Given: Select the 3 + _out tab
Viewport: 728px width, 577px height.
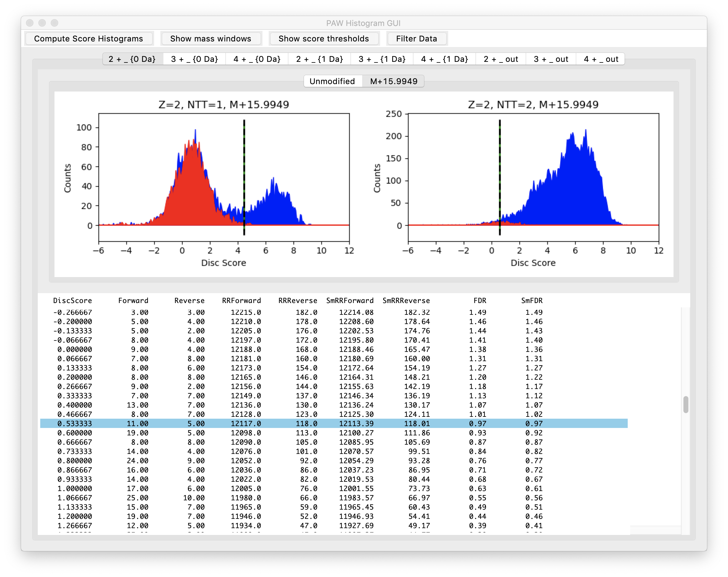Looking at the screenshot, I should (551, 59).
